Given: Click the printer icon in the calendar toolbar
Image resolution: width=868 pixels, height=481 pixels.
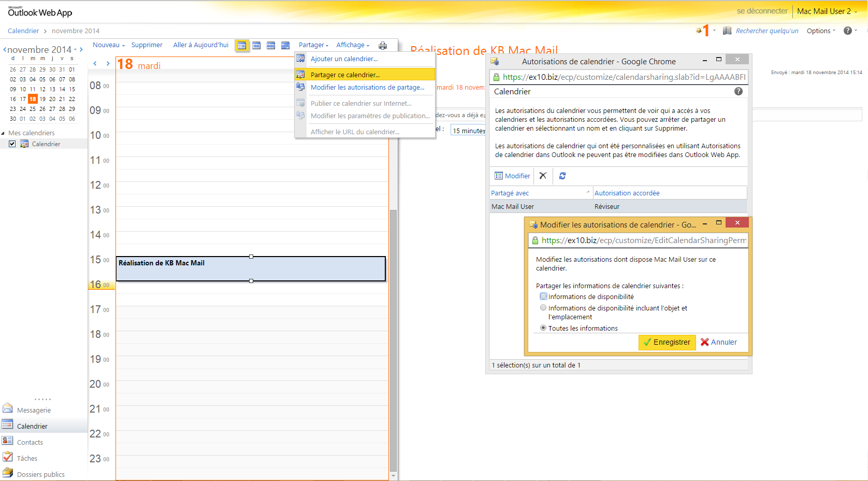Looking at the screenshot, I should click(383, 46).
